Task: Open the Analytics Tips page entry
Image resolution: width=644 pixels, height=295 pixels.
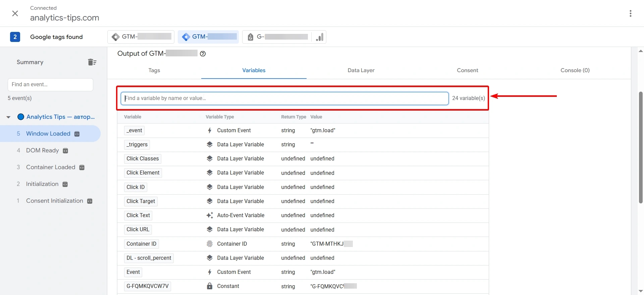Action: point(60,117)
